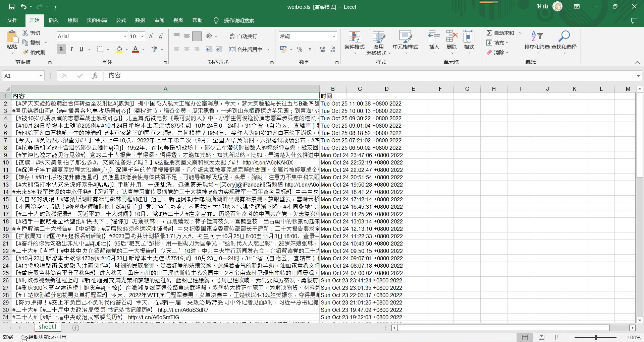The width and height of the screenshot is (644, 342).
Task: Toggle Italic formatting
Action: pyautogui.click(x=71, y=49)
